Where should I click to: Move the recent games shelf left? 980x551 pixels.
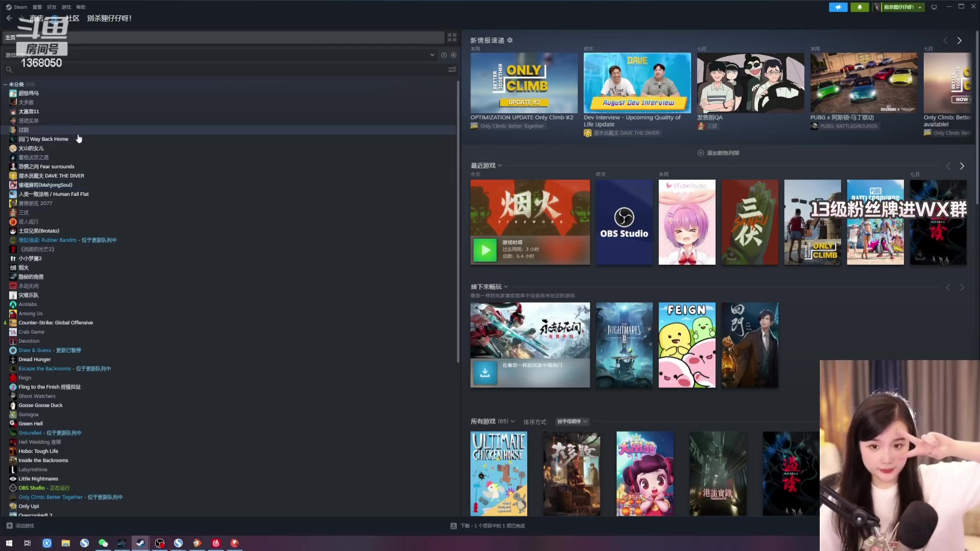(948, 166)
